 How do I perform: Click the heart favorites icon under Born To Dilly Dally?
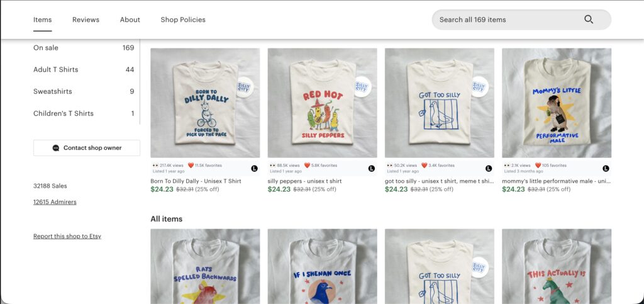point(191,166)
